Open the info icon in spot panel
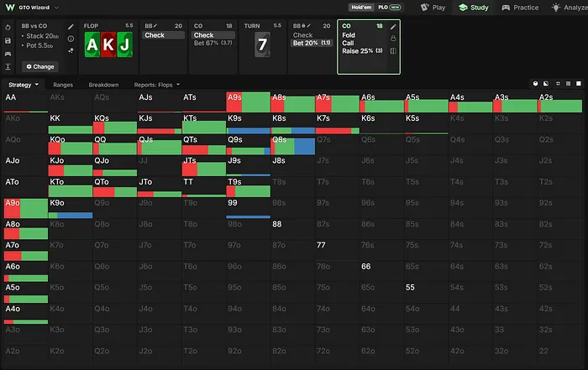588x370 pixels. point(71,39)
